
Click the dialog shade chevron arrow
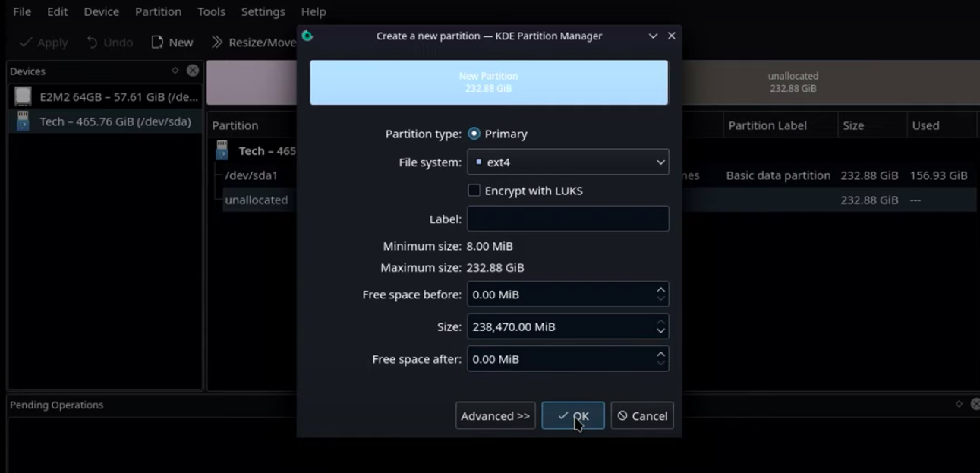tap(652, 36)
